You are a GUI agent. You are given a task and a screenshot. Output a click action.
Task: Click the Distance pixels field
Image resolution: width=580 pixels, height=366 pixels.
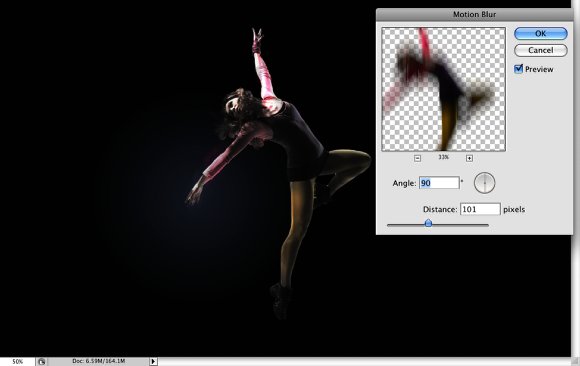(x=480, y=209)
